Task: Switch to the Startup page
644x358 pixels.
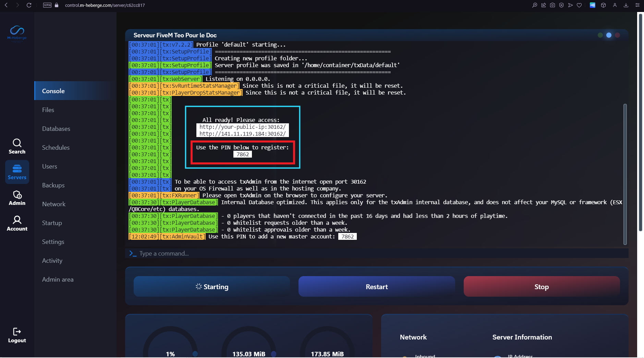Action: pos(52,223)
